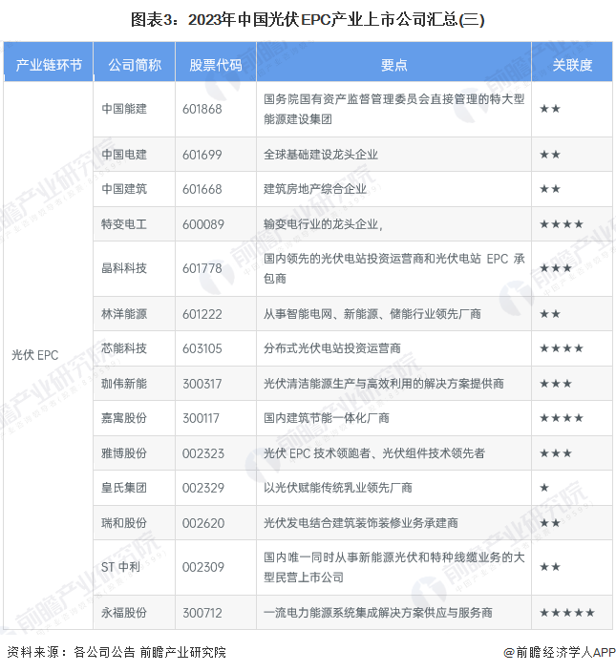The height and width of the screenshot is (672, 616).
Task: Select stock code 601222
Action: point(202,314)
